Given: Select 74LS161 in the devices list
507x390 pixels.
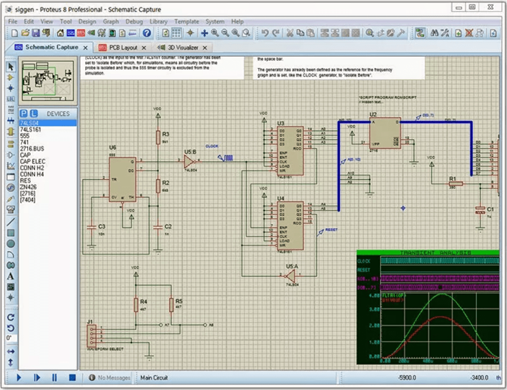Looking at the screenshot, I should [x=30, y=129].
